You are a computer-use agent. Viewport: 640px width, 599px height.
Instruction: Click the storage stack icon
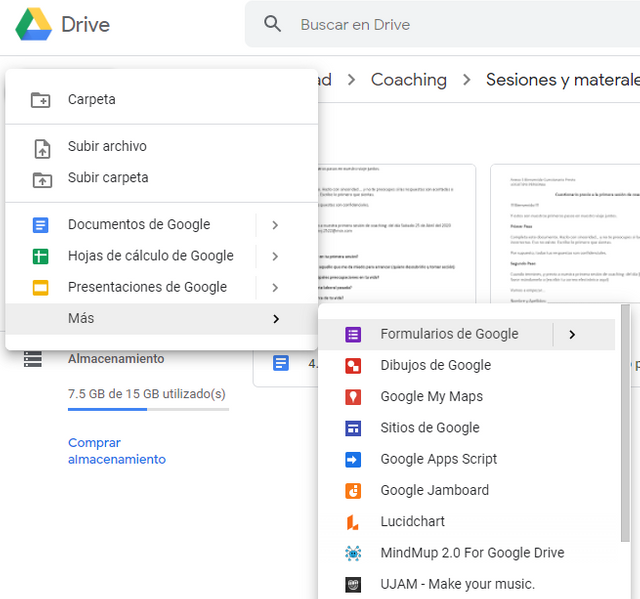(x=33, y=359)
